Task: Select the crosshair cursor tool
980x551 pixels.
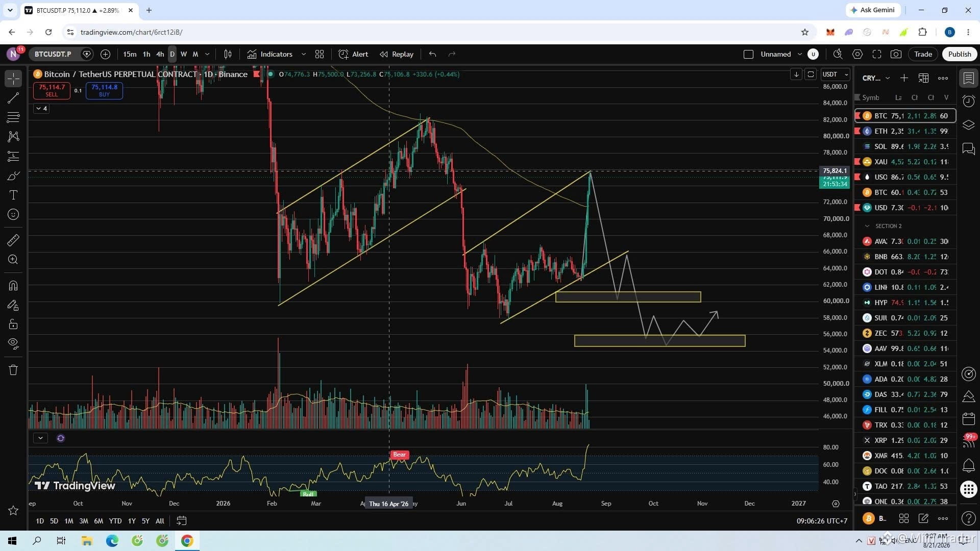Action: (x=13, y=79)
